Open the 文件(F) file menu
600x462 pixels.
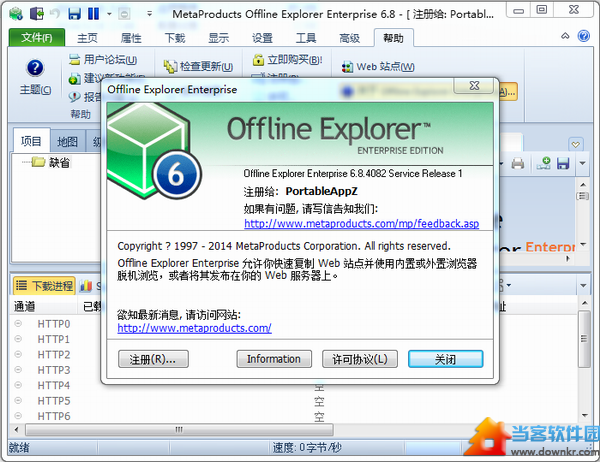tap(37, 38)
